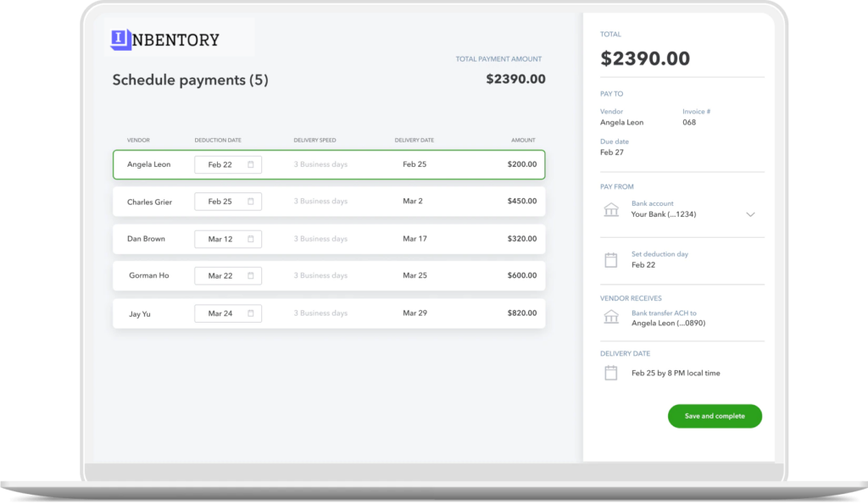Open calendar icon in Jay Yu's deduction date

251,313
